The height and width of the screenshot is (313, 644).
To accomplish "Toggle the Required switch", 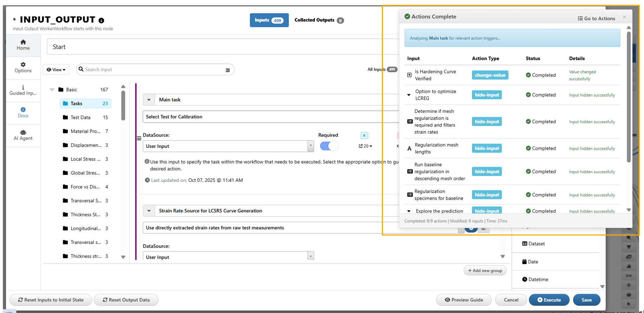I will [x=329, y=146].
